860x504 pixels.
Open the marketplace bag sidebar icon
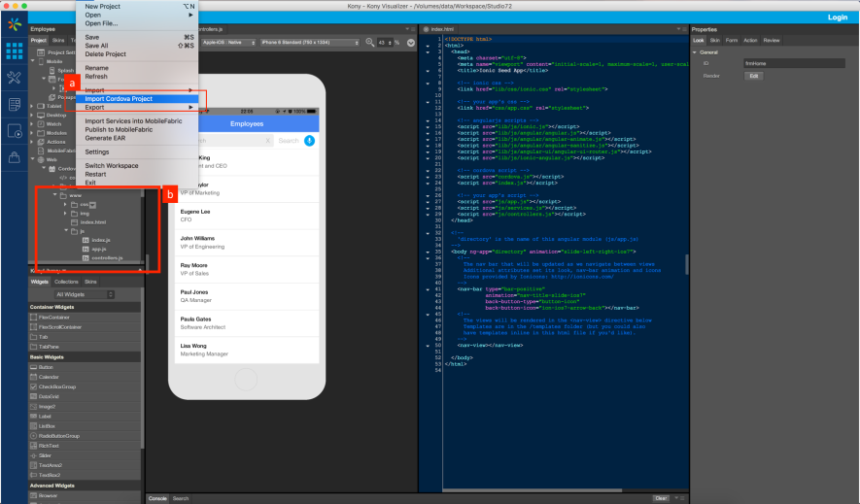15,157
